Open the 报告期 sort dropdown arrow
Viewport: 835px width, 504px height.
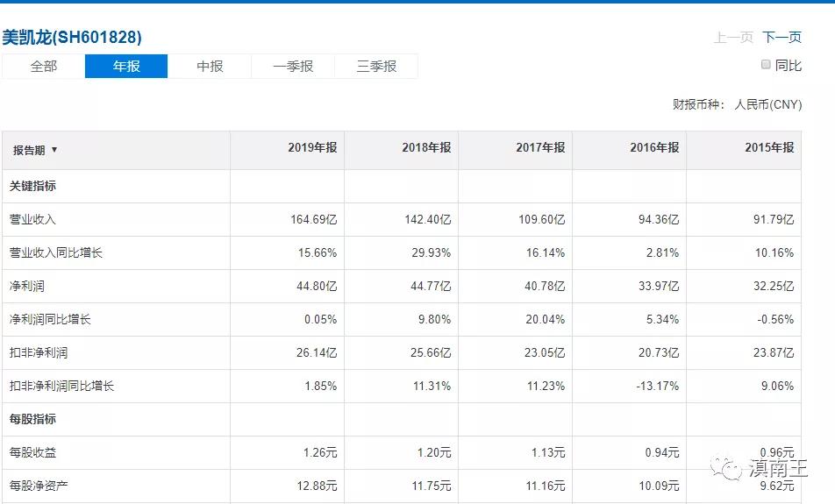54,150
